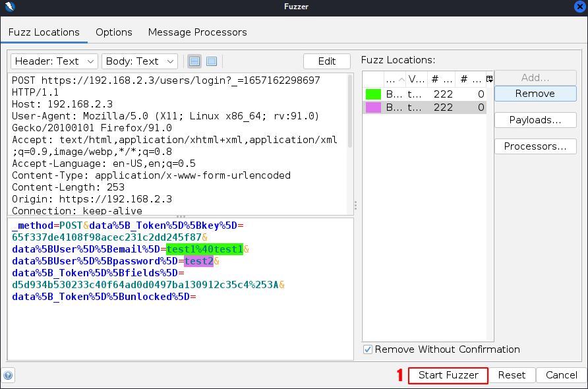Click the Edit button
The width and height of the screenshot is (588, 389).
(327, 61)
